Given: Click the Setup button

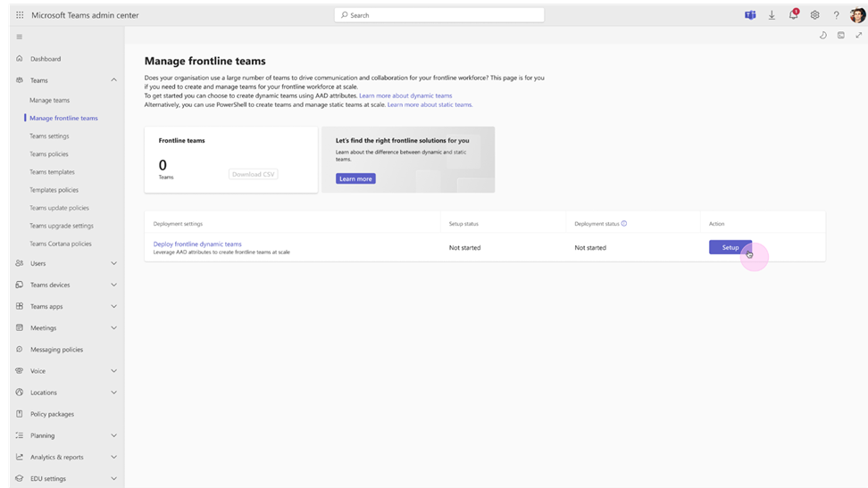Looking at the screenshot, I should [730, 247].
